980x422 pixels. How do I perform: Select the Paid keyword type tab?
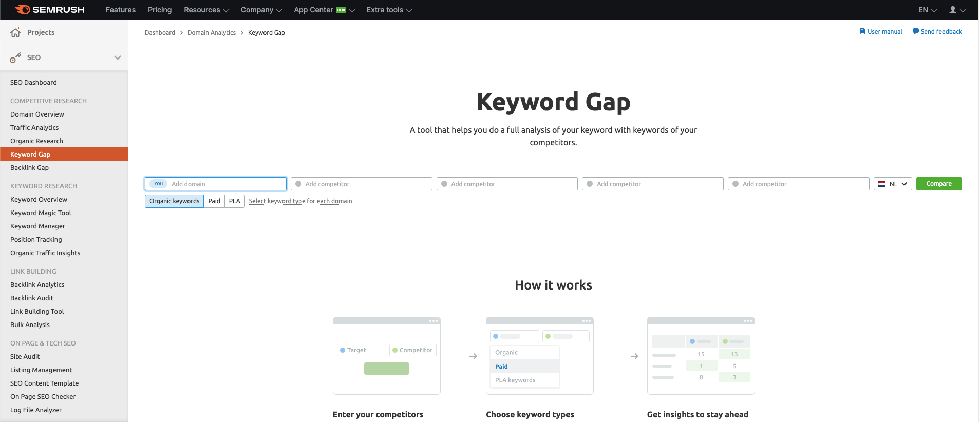coord(214,201)
